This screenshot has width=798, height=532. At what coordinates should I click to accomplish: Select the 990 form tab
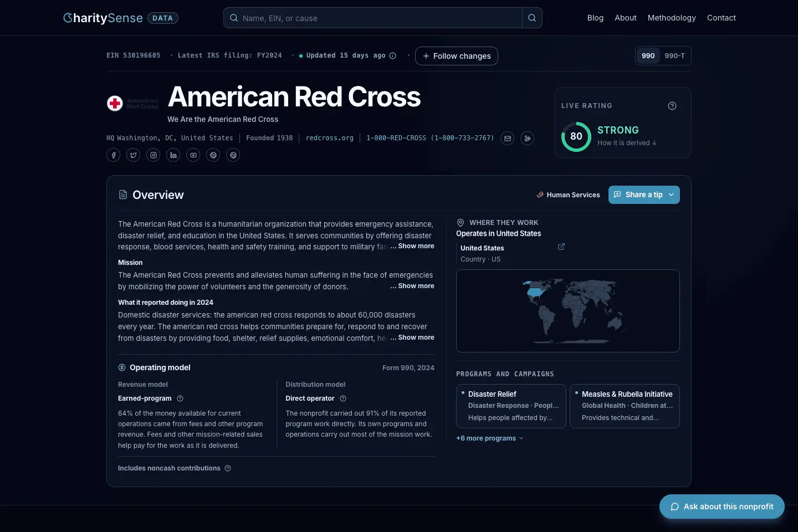click(x=648, y=56)
